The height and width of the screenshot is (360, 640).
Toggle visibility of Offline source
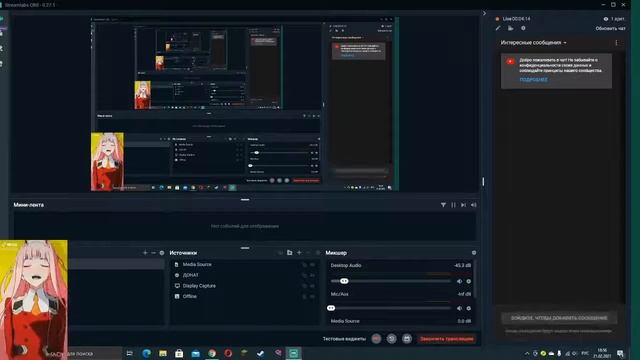pos(313,296)
